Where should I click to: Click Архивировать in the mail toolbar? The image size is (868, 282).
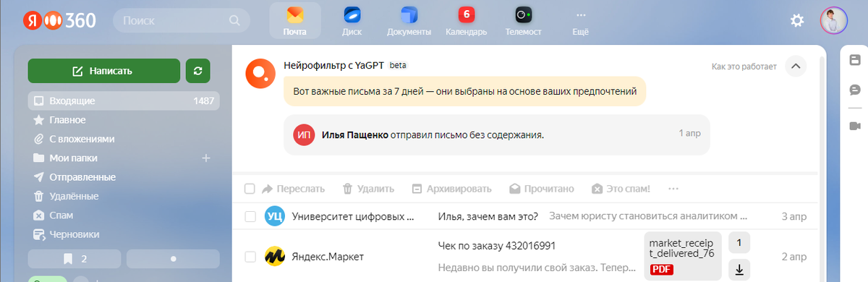pos(451,189)
